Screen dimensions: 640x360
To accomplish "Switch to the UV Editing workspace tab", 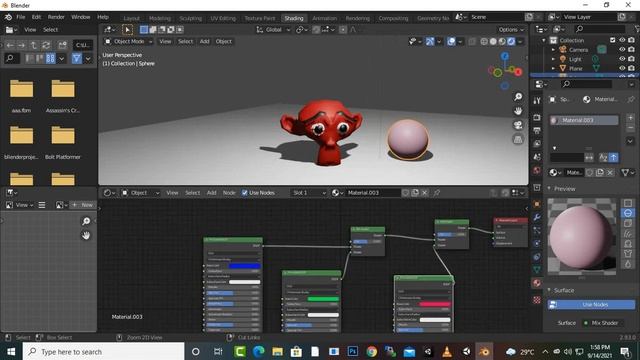I will 223,18.
